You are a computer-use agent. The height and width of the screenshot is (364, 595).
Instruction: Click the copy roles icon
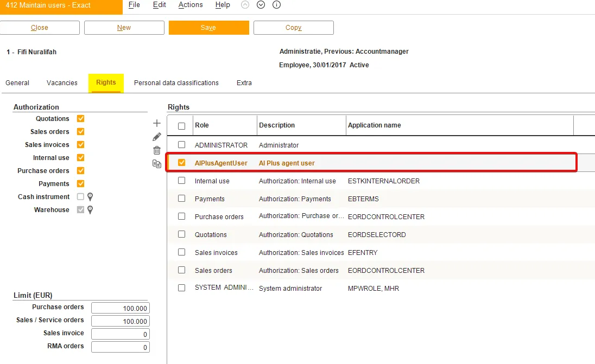point(157,164)
